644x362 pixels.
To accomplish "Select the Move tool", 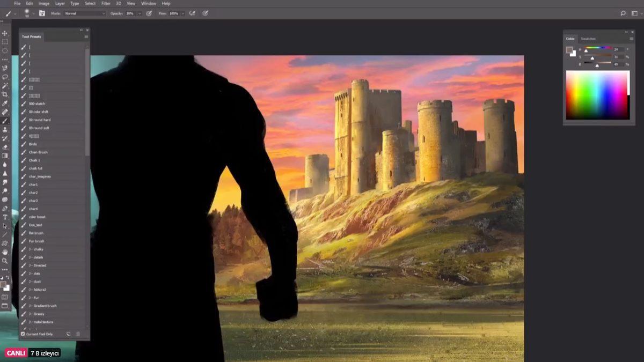I will (x=5, y=33).
